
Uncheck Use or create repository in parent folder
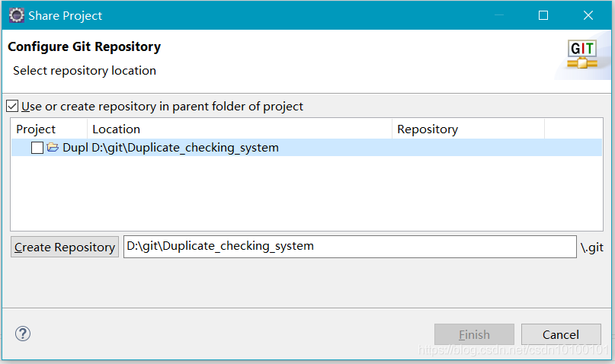point(12,106)
